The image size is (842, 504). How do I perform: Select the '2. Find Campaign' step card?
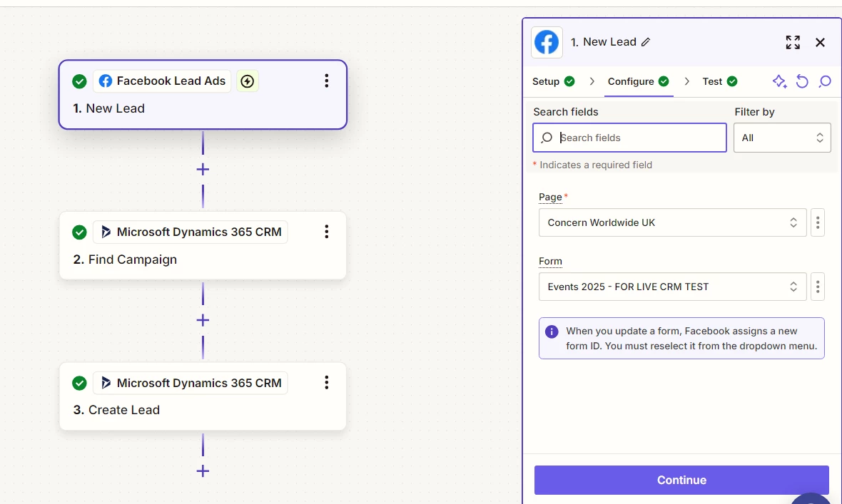(x=203, y=245)
